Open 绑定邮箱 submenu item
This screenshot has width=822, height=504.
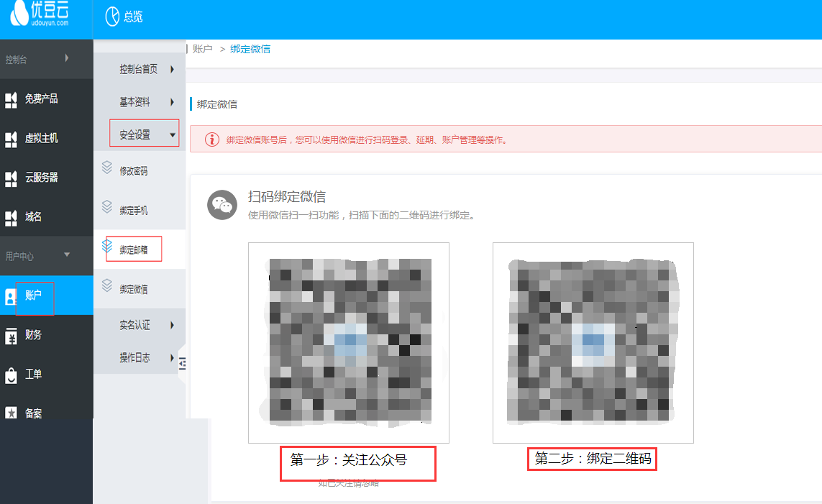pos(134,249)
